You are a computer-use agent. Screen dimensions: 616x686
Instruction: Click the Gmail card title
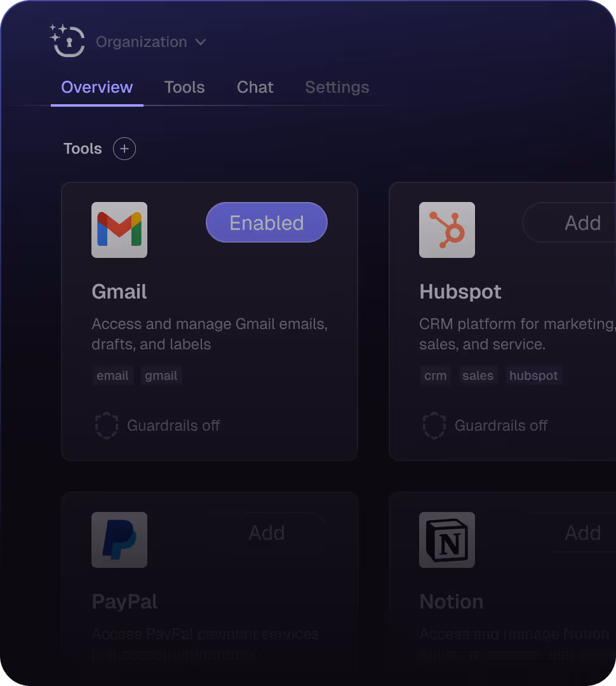119,292
